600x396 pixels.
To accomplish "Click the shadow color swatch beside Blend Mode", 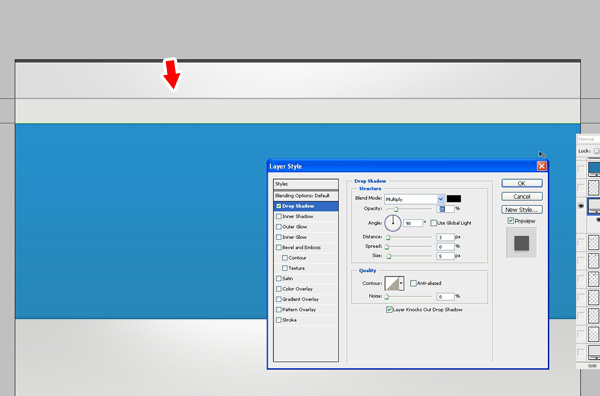I will click(454, 199).
